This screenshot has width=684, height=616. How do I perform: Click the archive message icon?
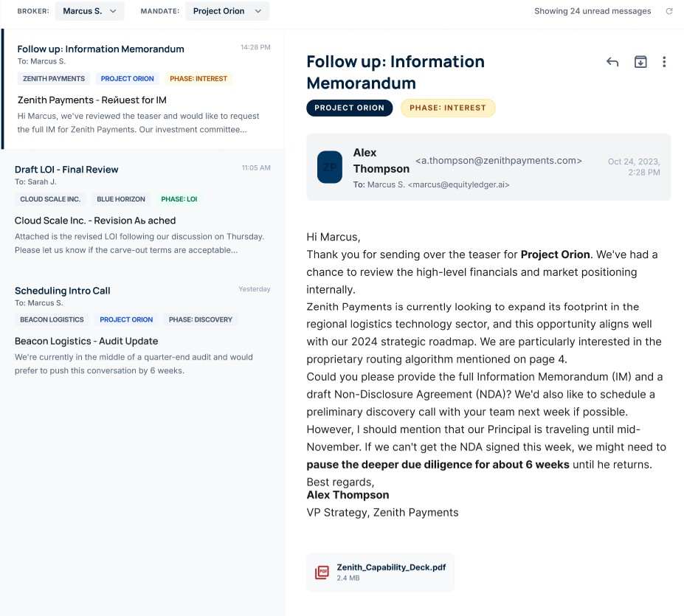[x=640, y=62]
